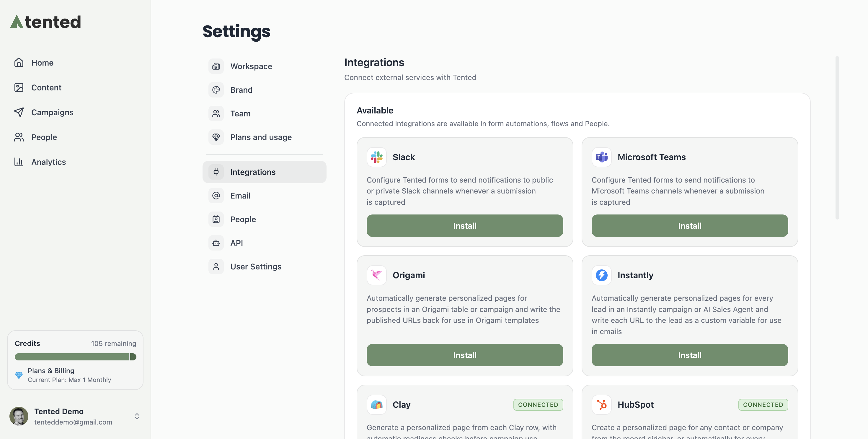Screen dimensions: 868x439
Task: Click the Campaigns paper-plane icon
Action: click(x=19, y=112)
